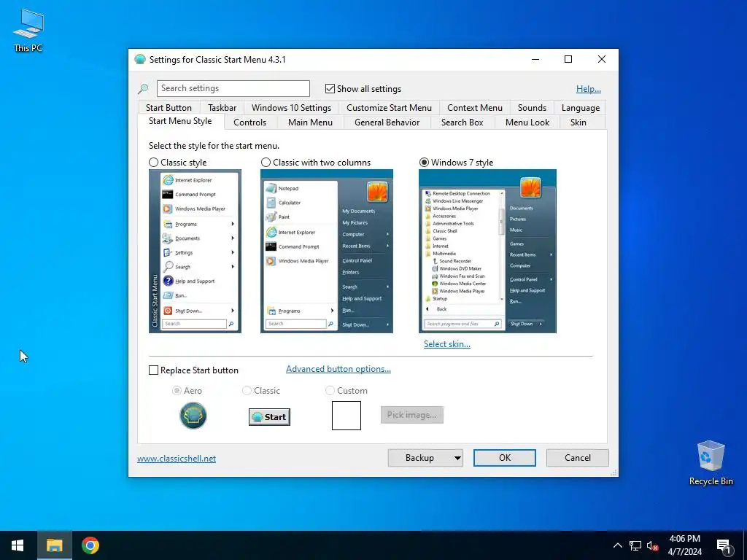The width and height of the screenshot is (747, 560).
Task: Open the Windows 10 Settings tab
Action: tap(291, 108)
